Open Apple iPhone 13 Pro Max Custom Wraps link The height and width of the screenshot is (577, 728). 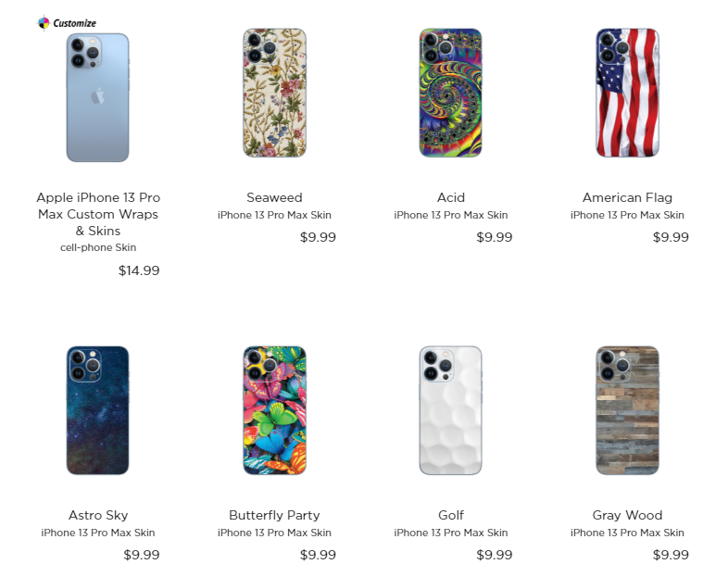coord(98,214)
